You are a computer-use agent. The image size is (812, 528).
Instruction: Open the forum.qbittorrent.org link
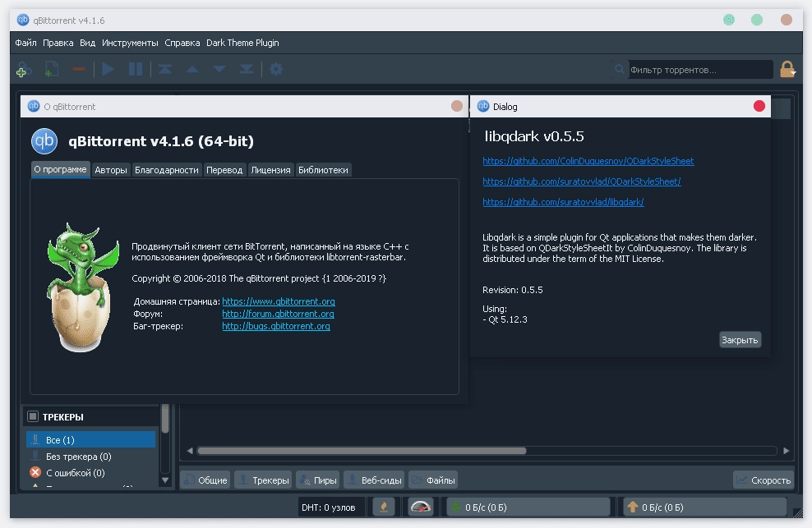click(278, 314)
